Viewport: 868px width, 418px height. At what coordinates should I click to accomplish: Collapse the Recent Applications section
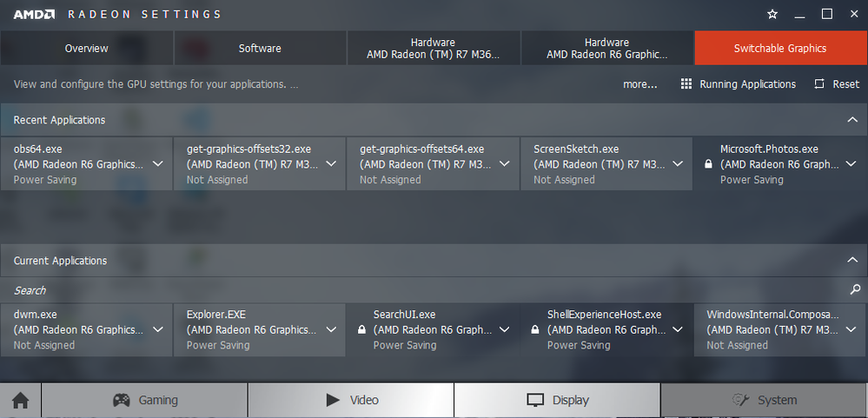[x=852, y=120]
